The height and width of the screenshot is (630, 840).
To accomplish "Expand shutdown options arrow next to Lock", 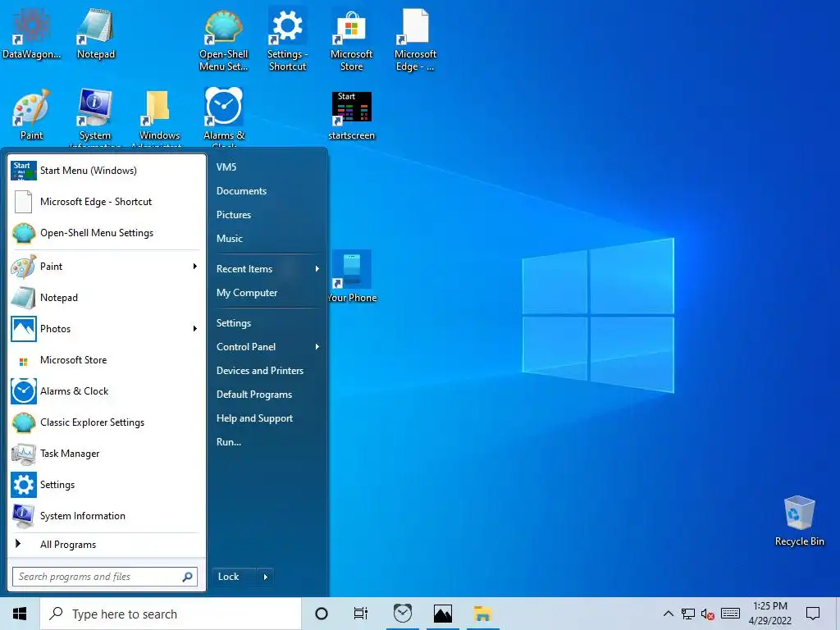I will (265, 577).
